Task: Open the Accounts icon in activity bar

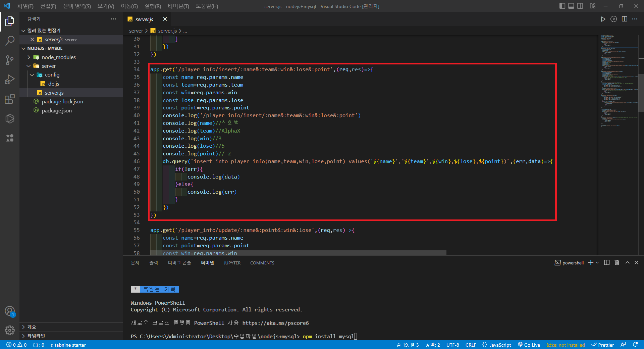Action: pyautogui.click(x=10, y=311)
